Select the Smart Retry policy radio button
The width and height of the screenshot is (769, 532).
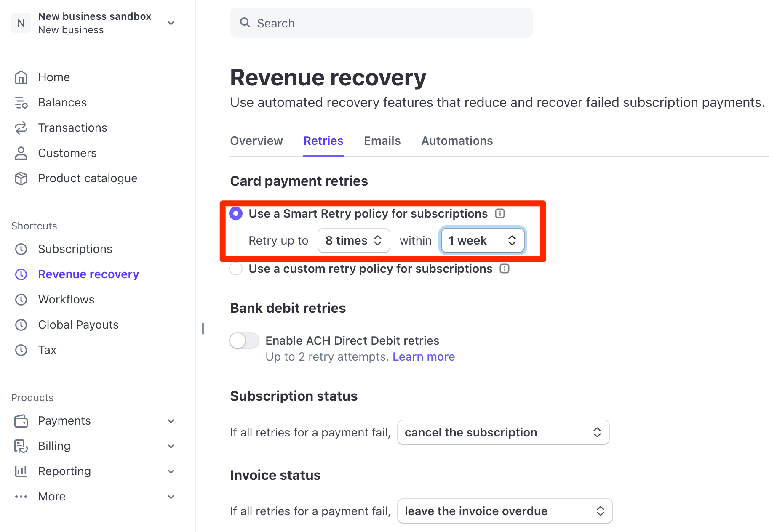pyautogui.click(x=236, y=214)
